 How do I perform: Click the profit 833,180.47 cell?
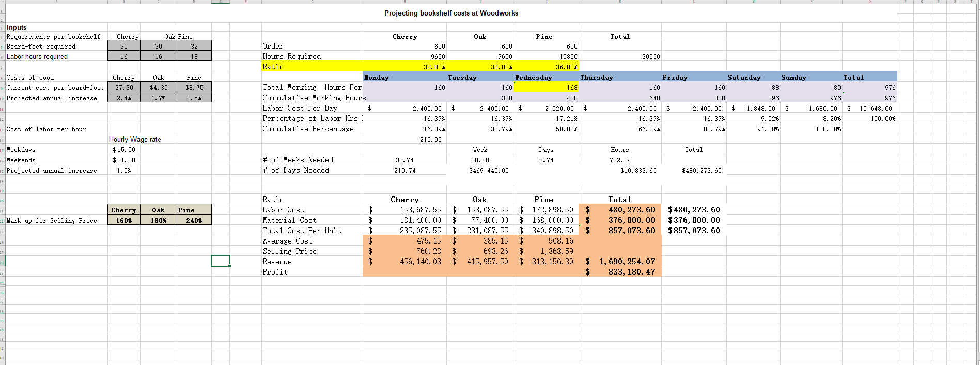[620, 272]
